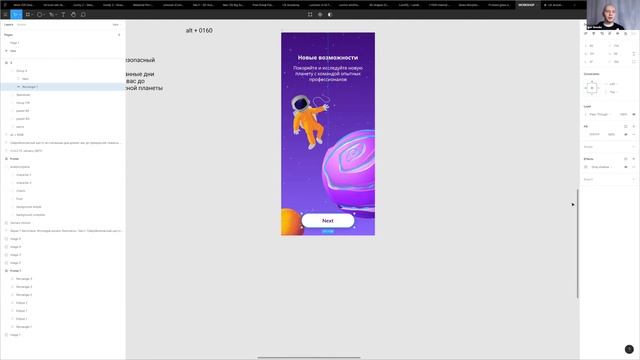Click the Align left icon
640x360 pixels.
point(586,33)
